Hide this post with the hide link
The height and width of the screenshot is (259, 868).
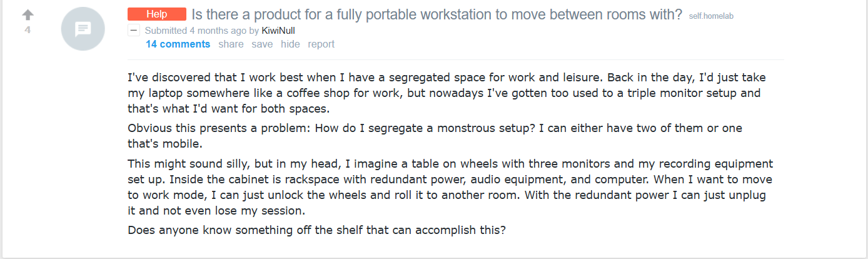click(290, 44)
